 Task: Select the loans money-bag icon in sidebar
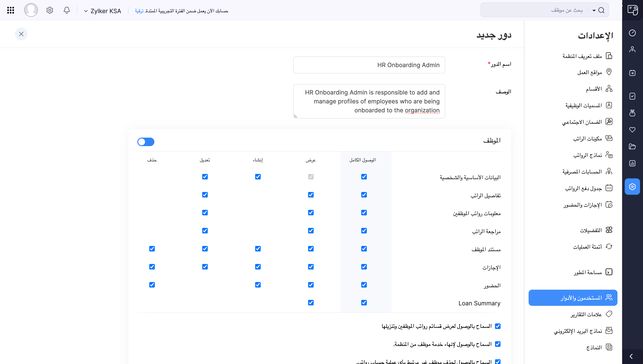633,113
